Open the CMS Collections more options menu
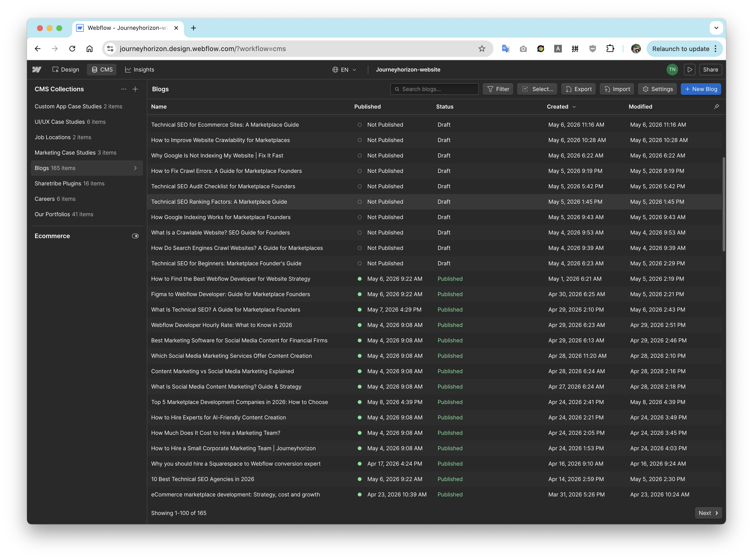 coord(124,89)
